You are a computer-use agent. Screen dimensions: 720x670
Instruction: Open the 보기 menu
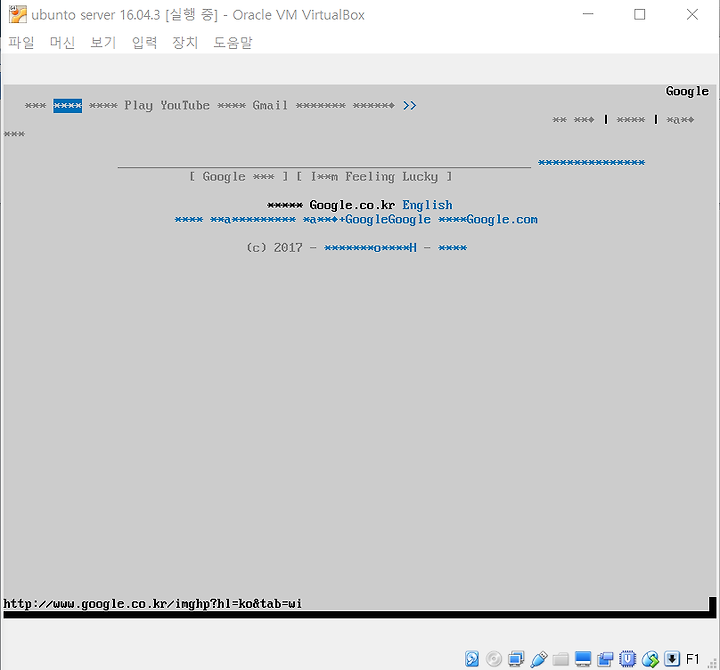coord(103,43)
